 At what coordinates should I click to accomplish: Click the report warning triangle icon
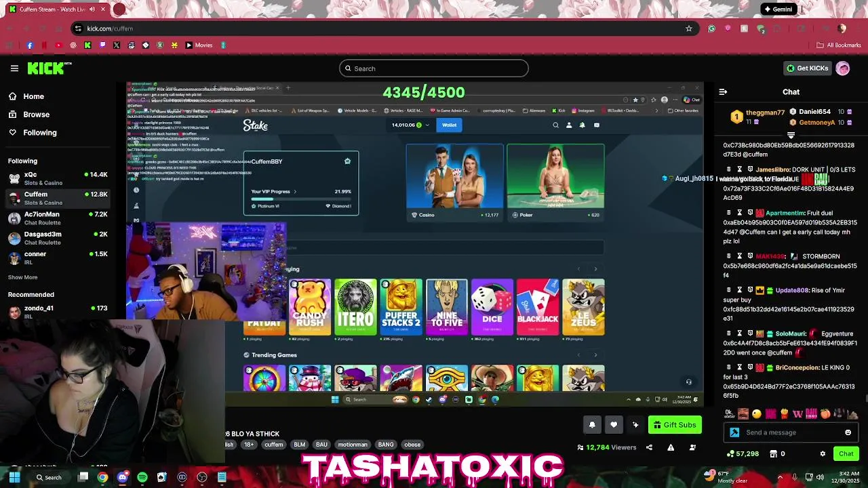pos(671,447)
